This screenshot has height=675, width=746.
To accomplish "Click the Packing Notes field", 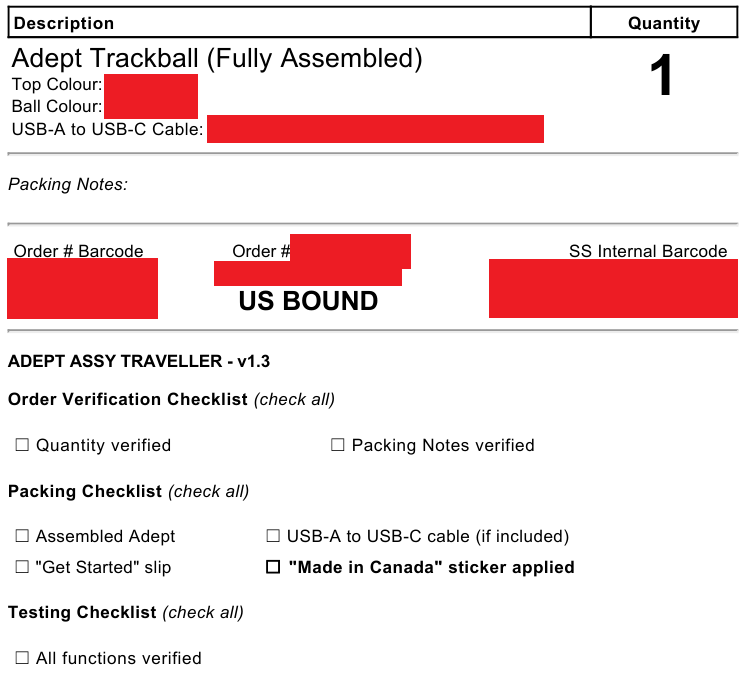I will tap(68, 185).
